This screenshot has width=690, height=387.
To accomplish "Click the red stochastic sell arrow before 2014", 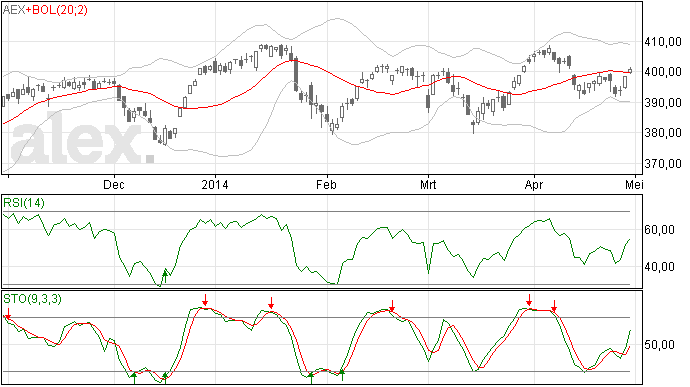I will click(x=205, y=300).
